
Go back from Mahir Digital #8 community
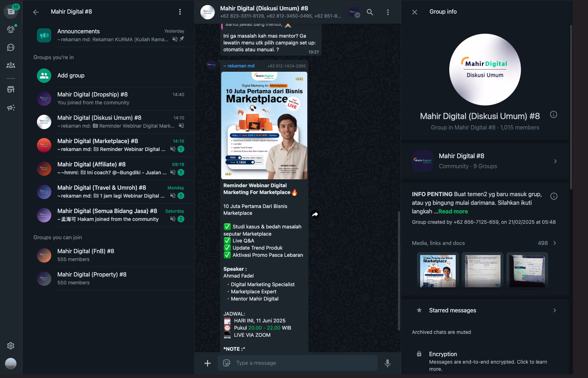(x=36, y=12)
